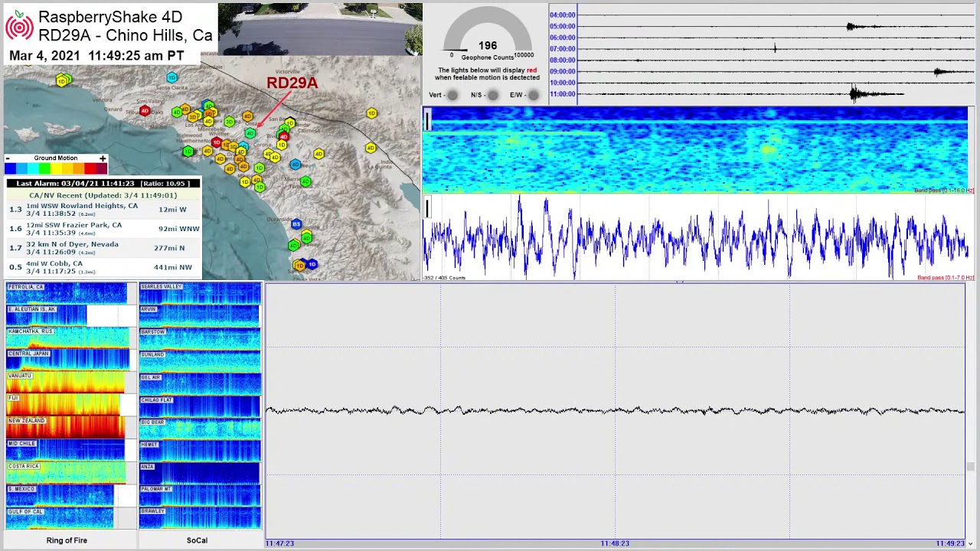Select the stacked yellow 1D station near Santa Barbara
This screenshot has width=980, height=551.
click(x=63, y=80)
